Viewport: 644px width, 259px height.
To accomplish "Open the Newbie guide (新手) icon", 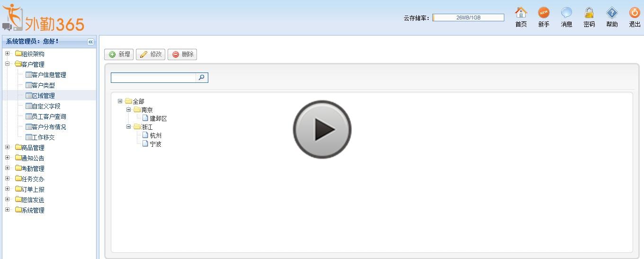I will pos(544,13).
